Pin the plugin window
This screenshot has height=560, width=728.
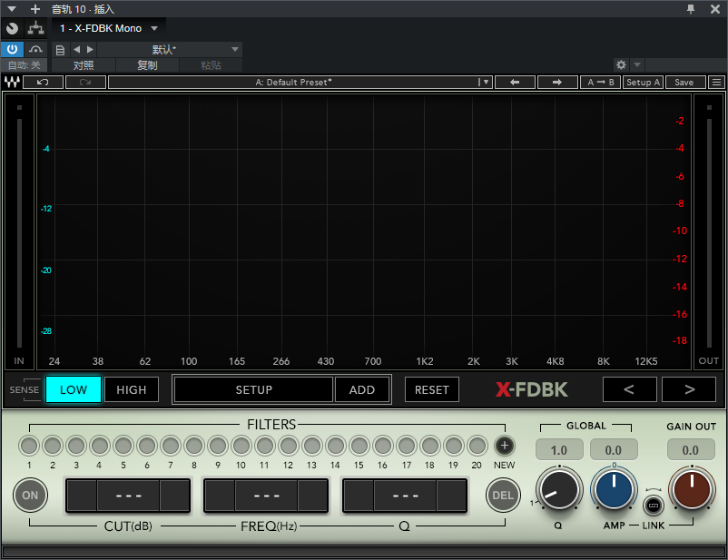pos(691,9)
